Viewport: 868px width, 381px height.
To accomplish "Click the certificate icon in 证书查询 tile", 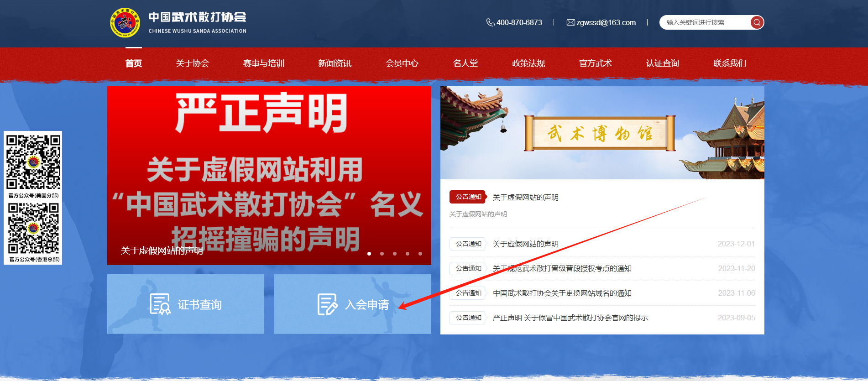I will click(x=160, y=304).
